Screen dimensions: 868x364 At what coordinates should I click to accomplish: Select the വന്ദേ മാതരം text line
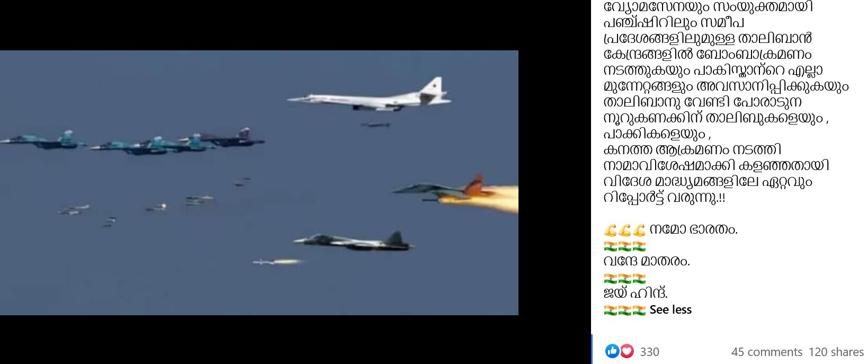tap(647, 261)
